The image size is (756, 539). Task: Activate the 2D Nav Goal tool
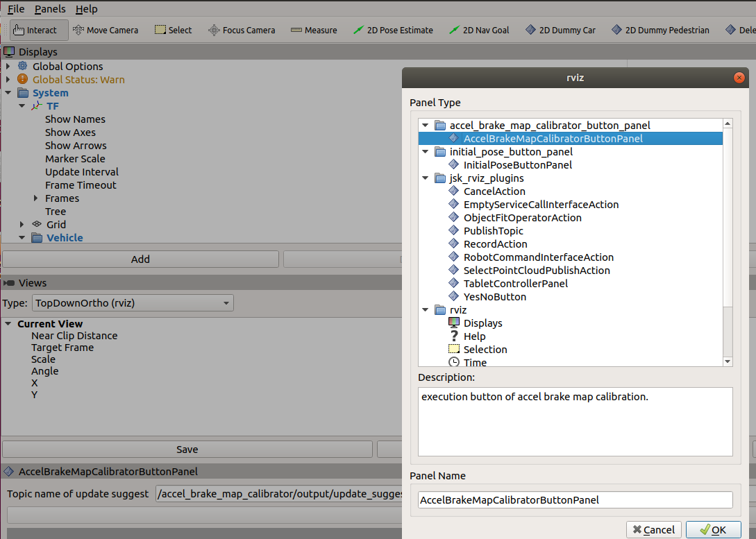(x=479, y=30)
